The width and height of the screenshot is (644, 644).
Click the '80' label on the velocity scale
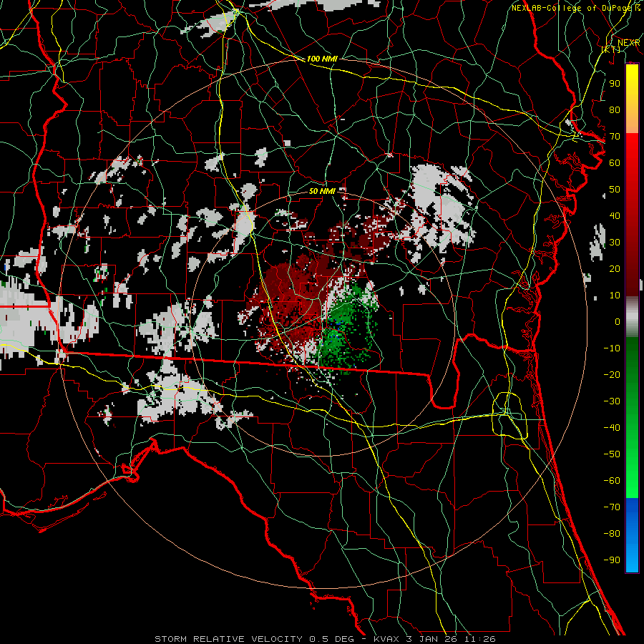(615, 110)
